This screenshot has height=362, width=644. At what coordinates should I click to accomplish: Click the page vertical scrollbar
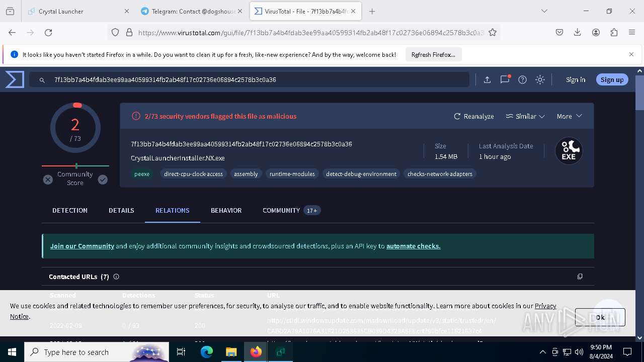pyautogui.click(x=639, y=204)
